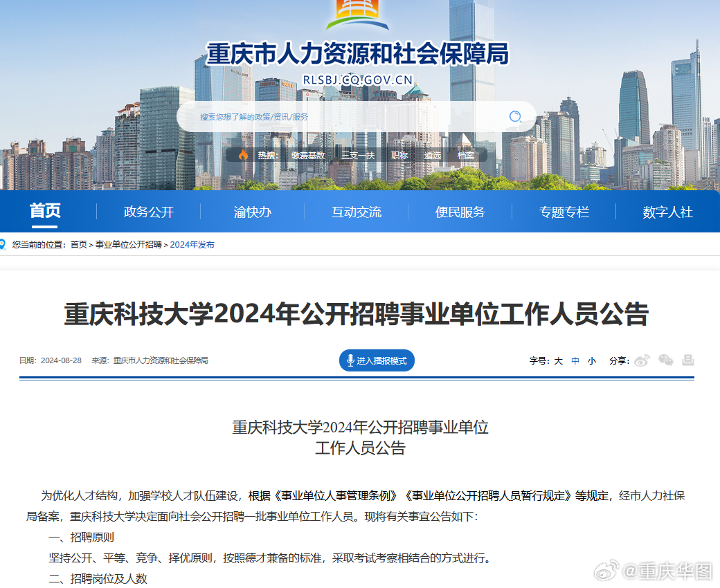Open 2024年发布 breadcrumb link
Screen dimensions: 720x588
[x=192, y=244]
